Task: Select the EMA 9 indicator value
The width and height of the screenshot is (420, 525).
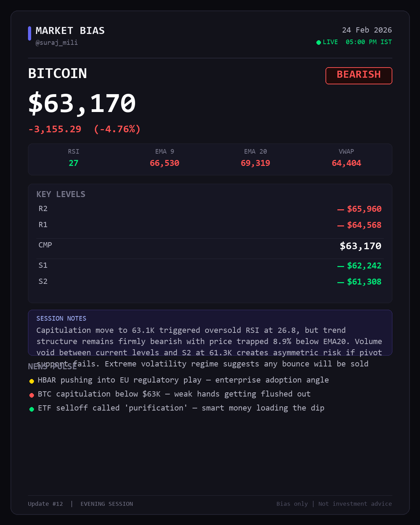Action: pyautogui.click(x=164, y=163)
